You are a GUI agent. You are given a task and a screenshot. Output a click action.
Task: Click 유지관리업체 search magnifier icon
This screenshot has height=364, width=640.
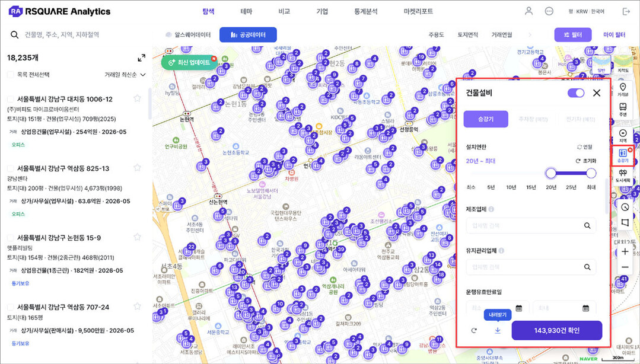587,267
